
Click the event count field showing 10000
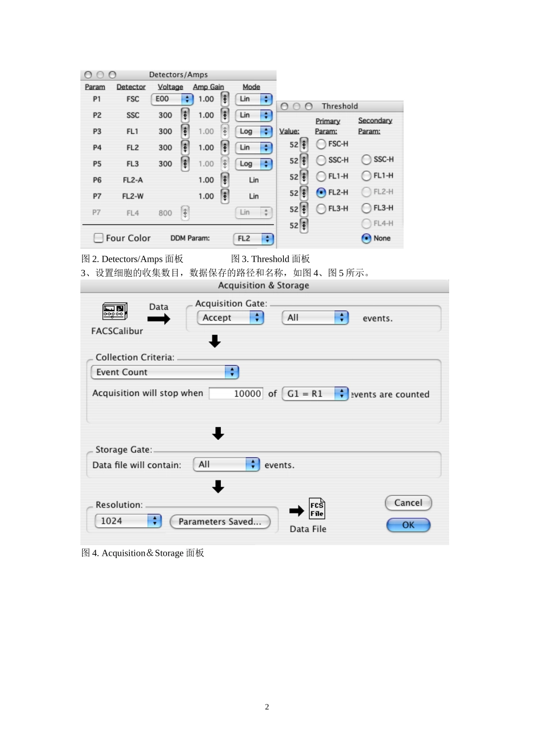pyautogui.click(x=236, y=394)
